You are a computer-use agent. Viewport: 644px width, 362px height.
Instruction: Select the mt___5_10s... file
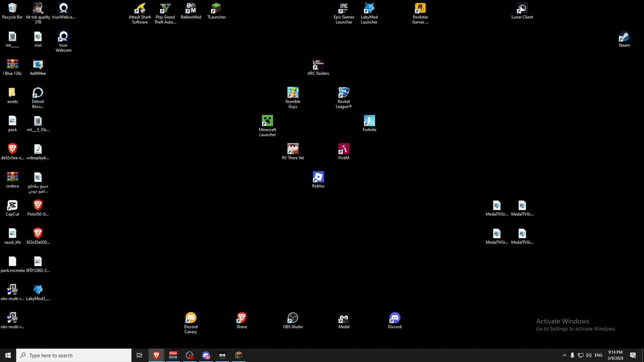tap(38, 124)
